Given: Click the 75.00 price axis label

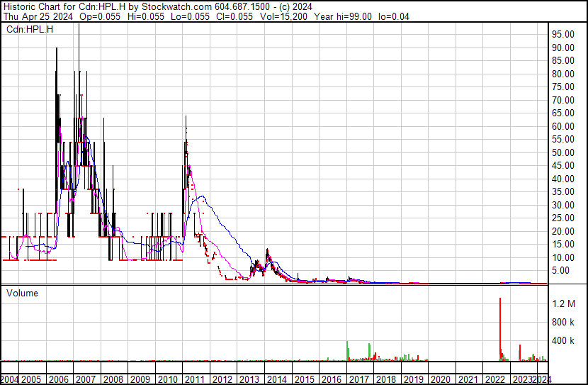Looking at the screenshot, I should tap(563, 87).
